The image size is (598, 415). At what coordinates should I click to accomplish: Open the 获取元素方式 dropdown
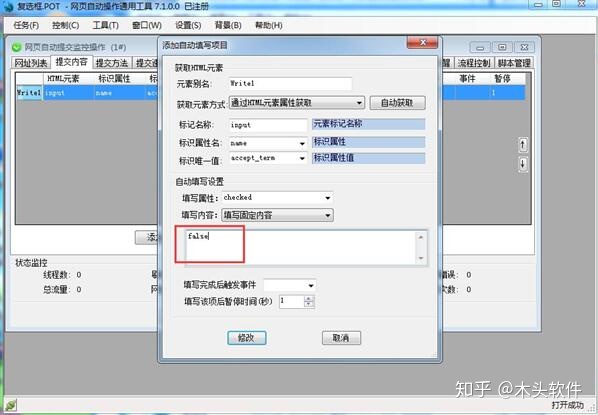click(297, 103)
